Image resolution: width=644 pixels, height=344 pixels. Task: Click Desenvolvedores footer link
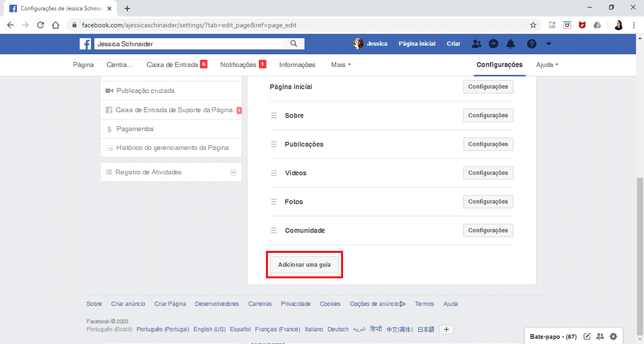click(217, 304)
